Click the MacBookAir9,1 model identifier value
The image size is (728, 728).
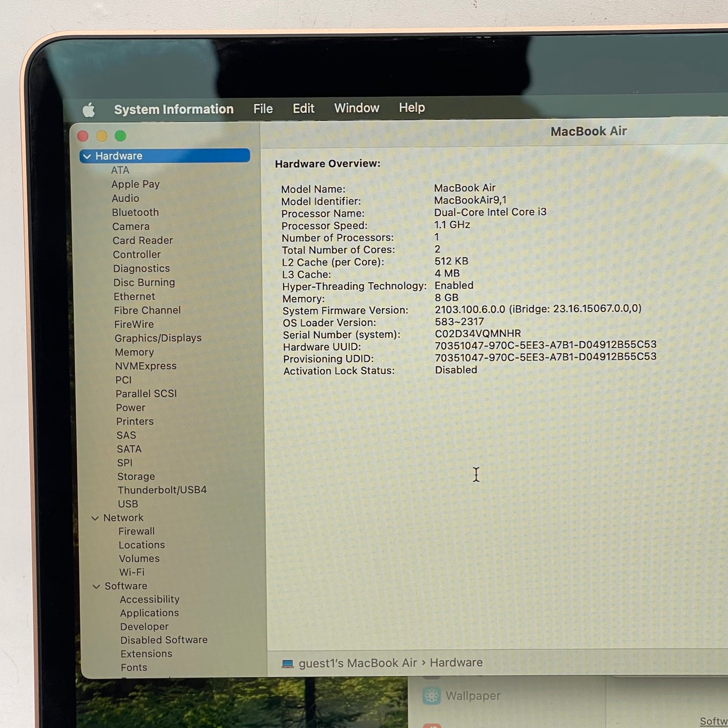click(x=471, y=200)
